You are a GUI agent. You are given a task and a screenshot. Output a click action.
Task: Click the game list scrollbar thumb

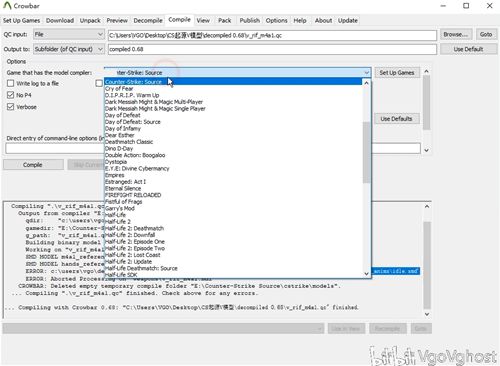click(x=366, y=152)
